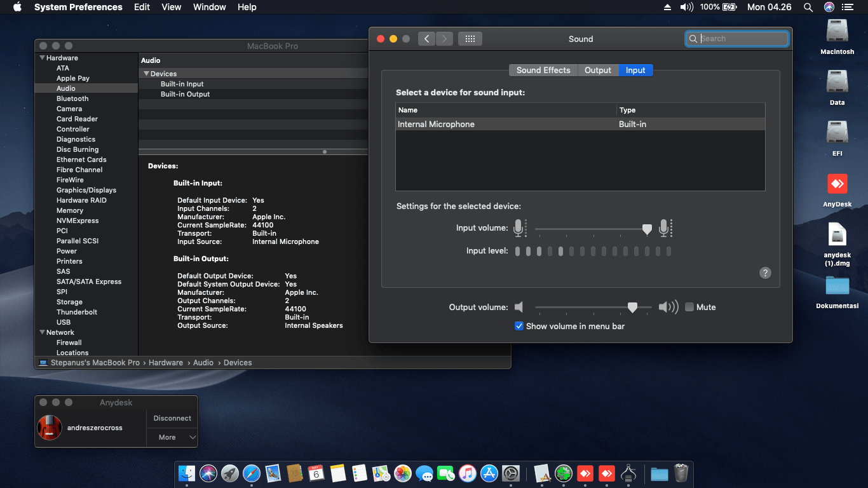Click the volume icon in menu bar
The width and height of the screenshot is (868, 488).
[x=686, y=7]
